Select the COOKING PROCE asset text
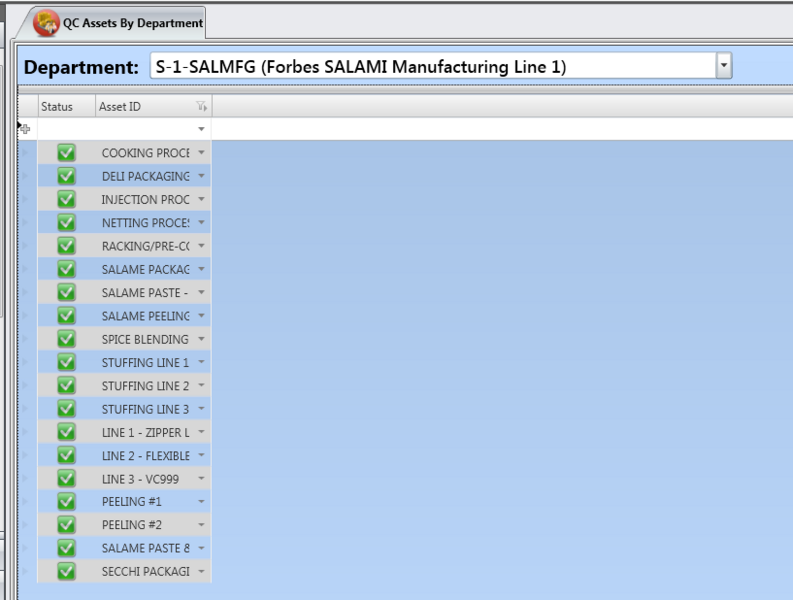This screenshot has width=793, height=600. pos(146,153)
